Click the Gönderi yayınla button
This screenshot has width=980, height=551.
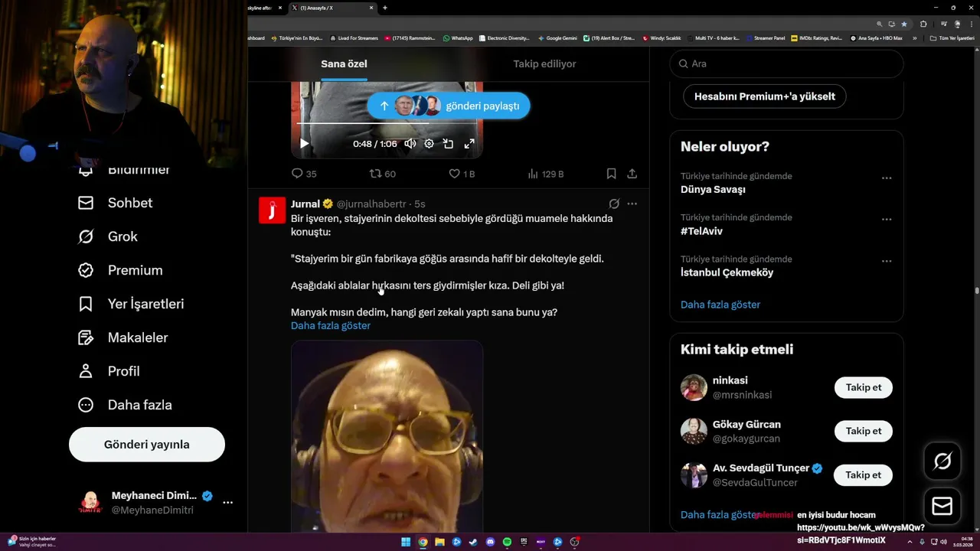(x=147, y=445)
